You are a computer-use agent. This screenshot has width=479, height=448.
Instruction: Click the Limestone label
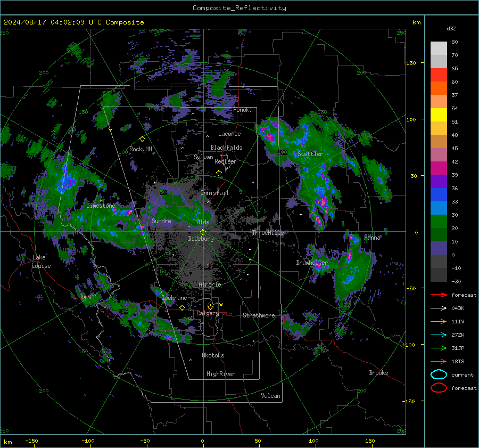click(101, 206)
